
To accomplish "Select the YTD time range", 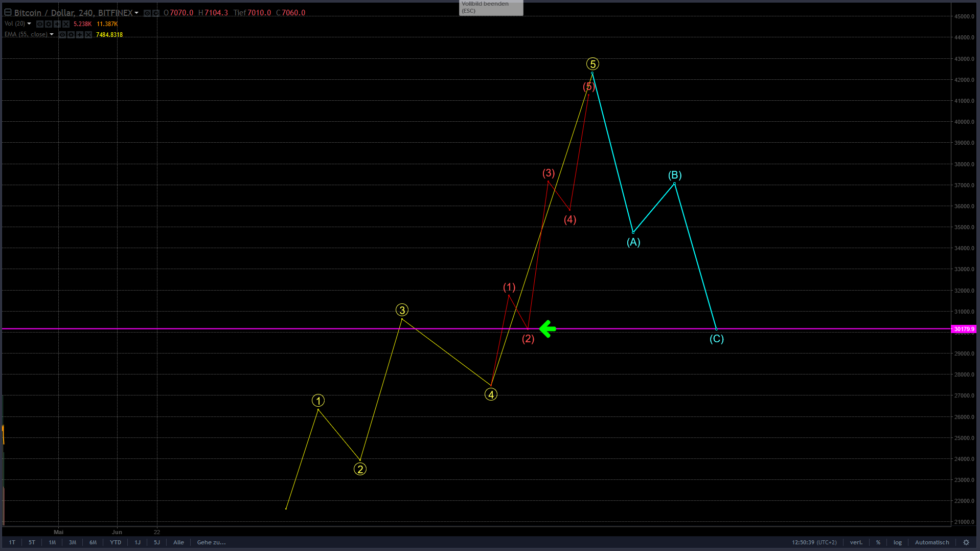I will click(116, 542).
